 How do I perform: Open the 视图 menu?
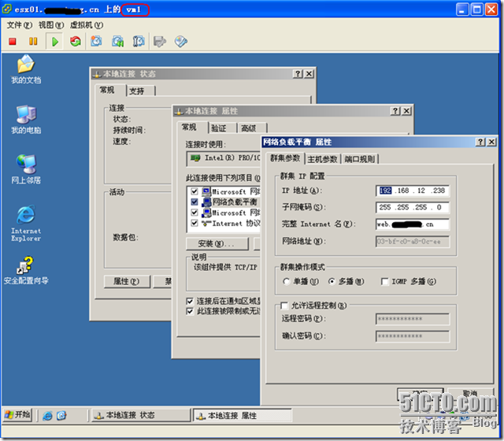[51, 25]
